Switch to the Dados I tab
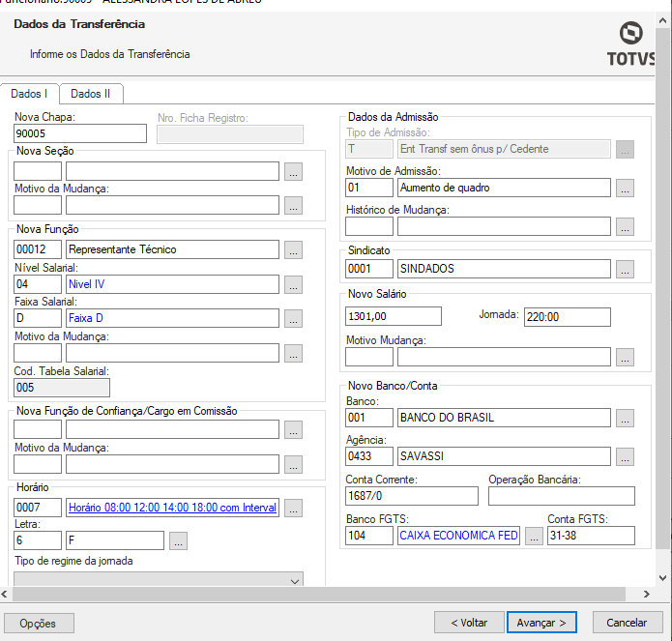Viewport: 672px width, 641px height. 29,94
